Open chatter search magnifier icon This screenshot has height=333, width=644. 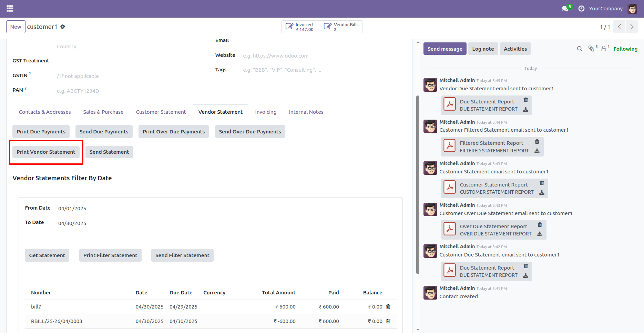pos(579,49)
